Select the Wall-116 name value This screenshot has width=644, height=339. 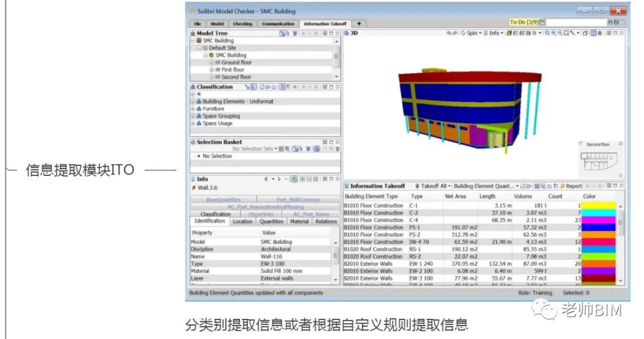[272, 257]
